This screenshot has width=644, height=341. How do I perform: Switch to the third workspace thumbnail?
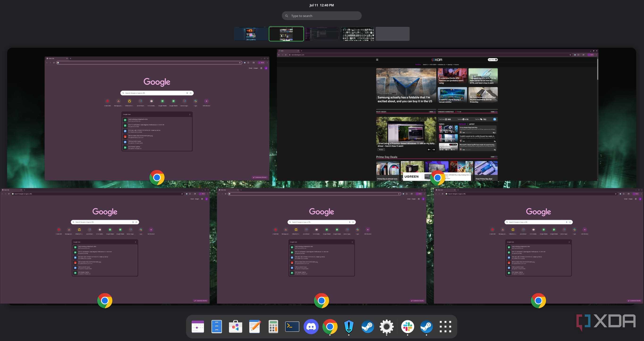pyautogui.click(x=322, y=34)
